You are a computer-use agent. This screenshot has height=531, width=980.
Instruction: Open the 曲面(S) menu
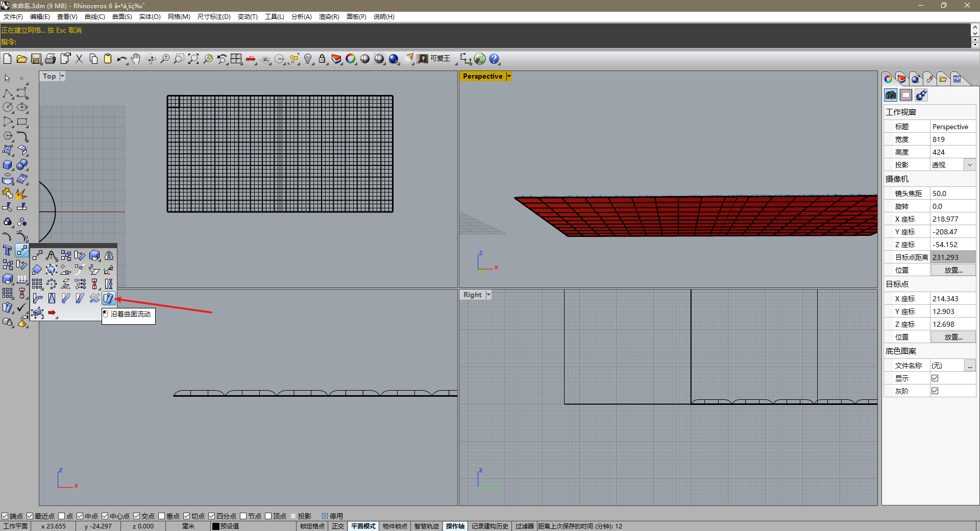pos(122,16)
